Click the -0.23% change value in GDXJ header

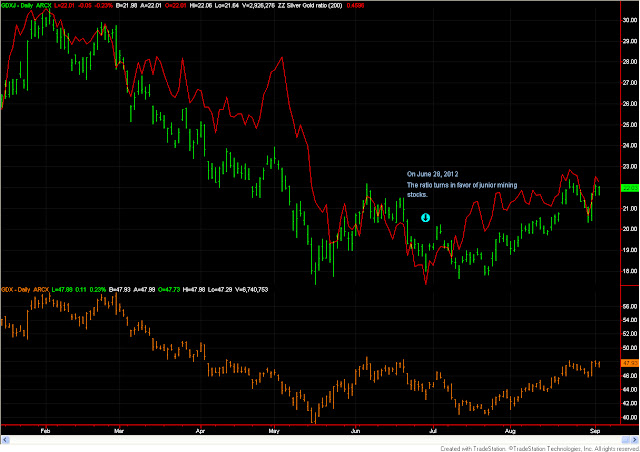(104, 6)
